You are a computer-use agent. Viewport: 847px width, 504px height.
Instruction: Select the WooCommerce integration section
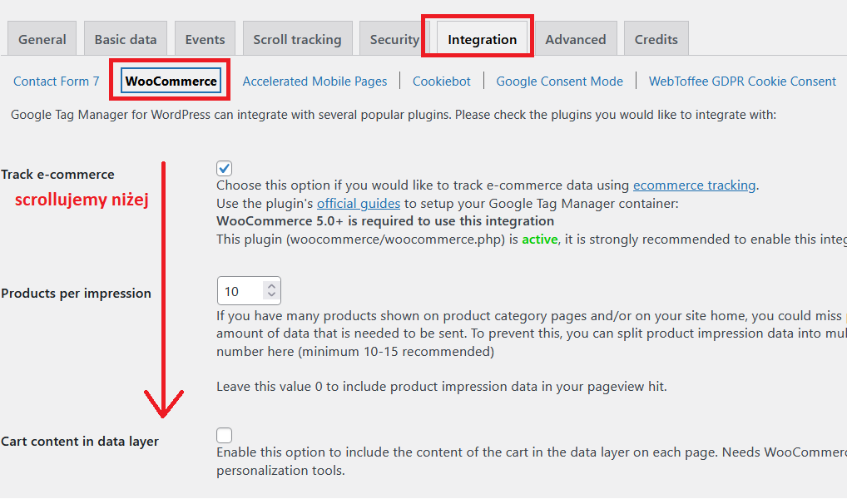click(x=171, y=81)
